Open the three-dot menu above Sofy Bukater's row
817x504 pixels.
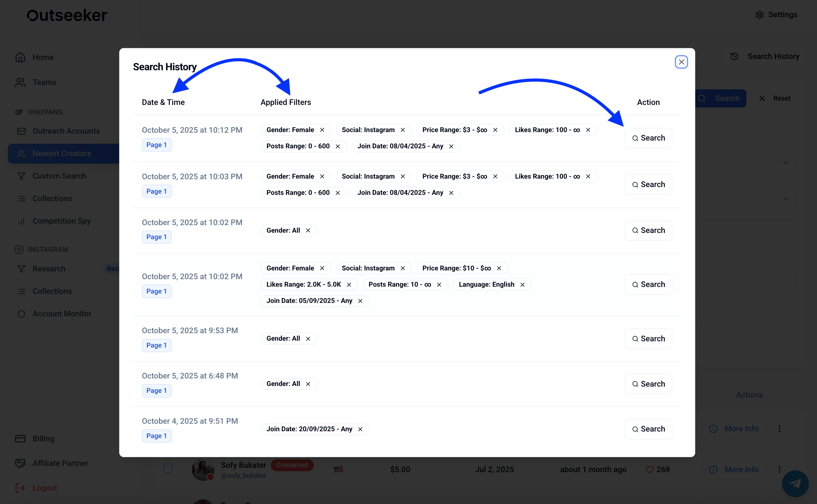(779, 429)
